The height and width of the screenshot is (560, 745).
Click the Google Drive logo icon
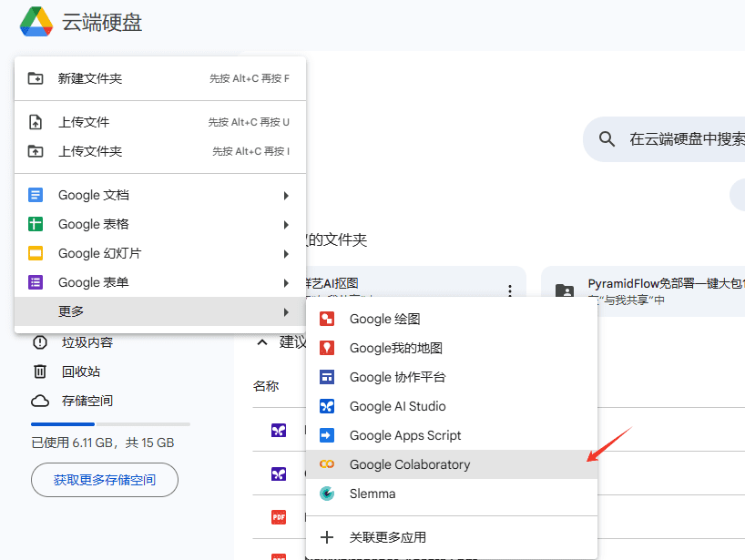point(36,22)
